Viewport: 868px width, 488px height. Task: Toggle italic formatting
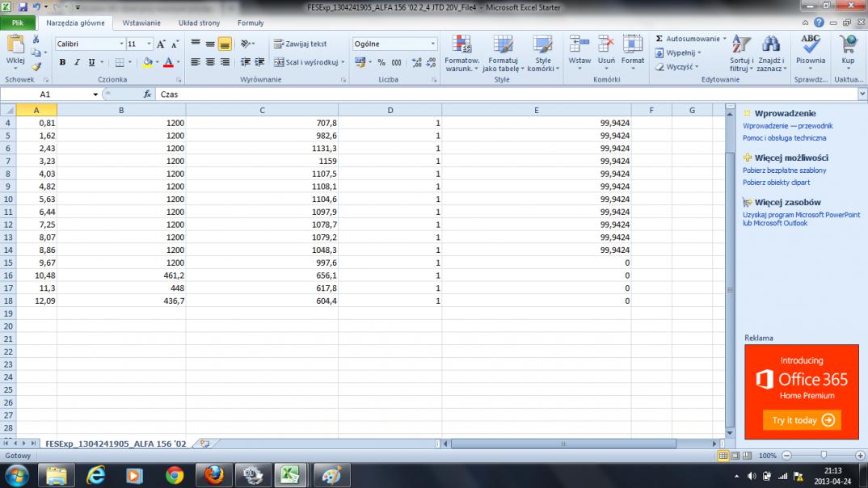(x=77, y=62)
